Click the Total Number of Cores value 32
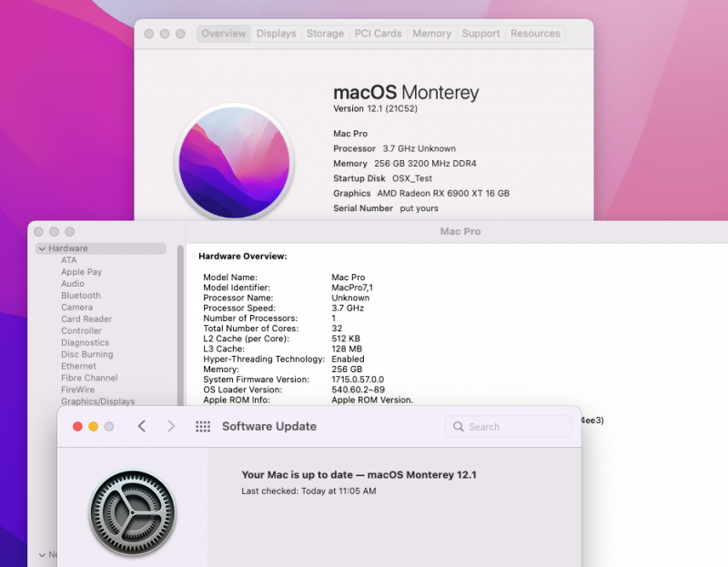 click(337, 329)
